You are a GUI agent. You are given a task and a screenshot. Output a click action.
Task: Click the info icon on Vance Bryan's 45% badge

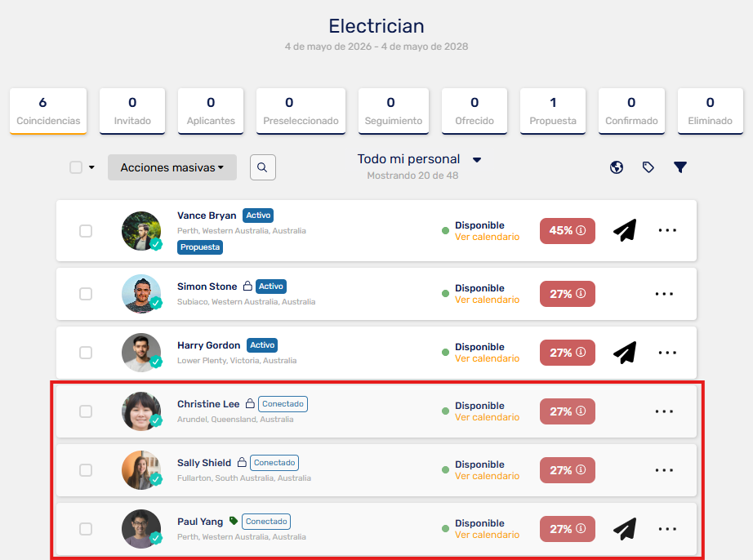[581, 230]
